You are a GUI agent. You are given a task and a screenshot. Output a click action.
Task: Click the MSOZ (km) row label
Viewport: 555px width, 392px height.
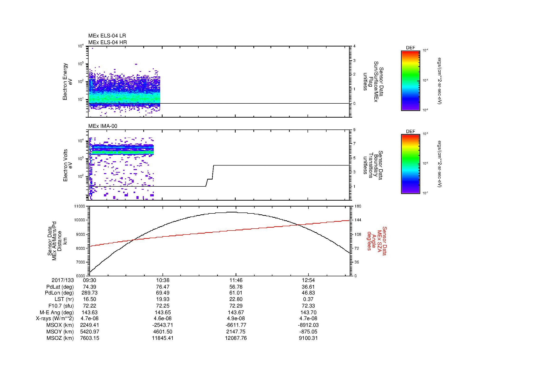[x=60, y=338]
